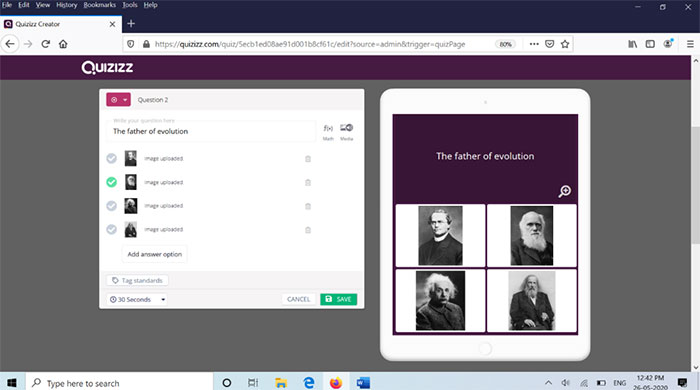Click the Windows search box
Image resolution: width=700 pixels, height=390 pixels.
pyautogui.click(x=119, y=383)
